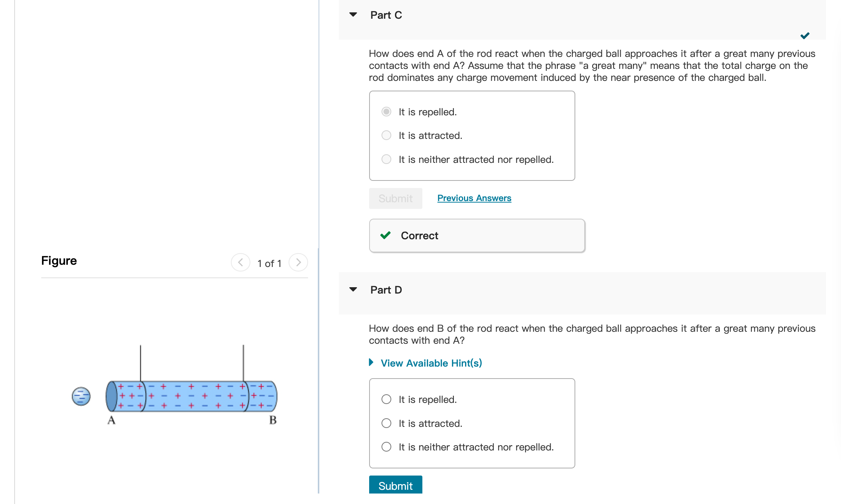Click end A of the rod
This screenshot has height=504, width=841.
111,397
